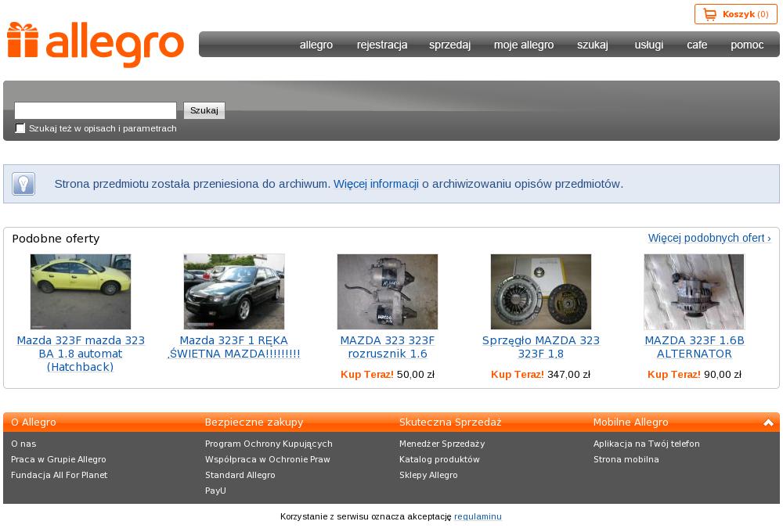Open the regulaminu terms link
The width and height of the screenshot is (783, 532).
[478, 516]
